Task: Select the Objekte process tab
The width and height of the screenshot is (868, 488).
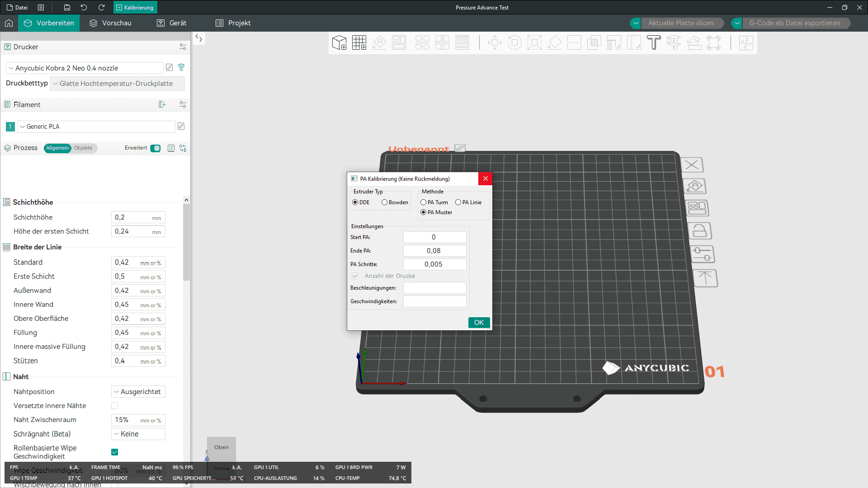Action: (83, 148)
